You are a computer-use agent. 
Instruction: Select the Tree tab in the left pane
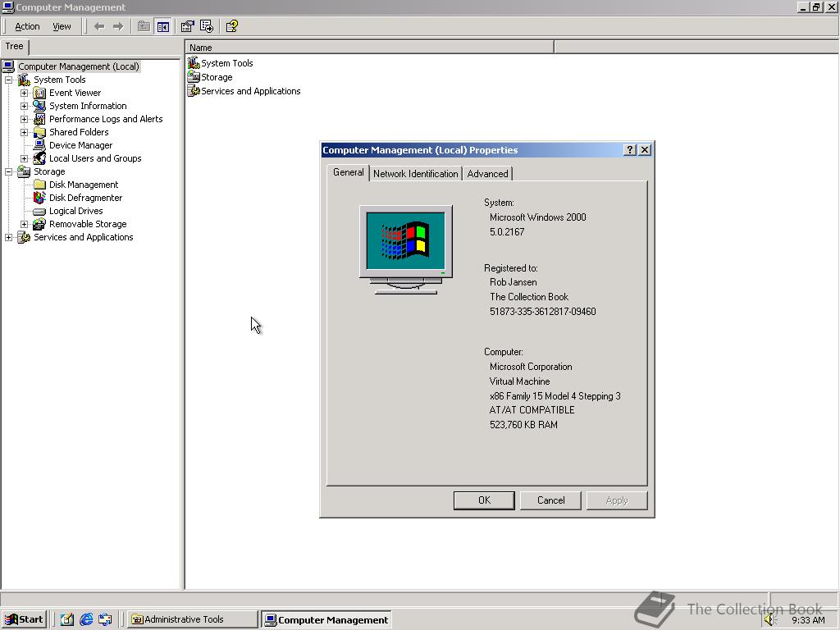click(15, 46)
